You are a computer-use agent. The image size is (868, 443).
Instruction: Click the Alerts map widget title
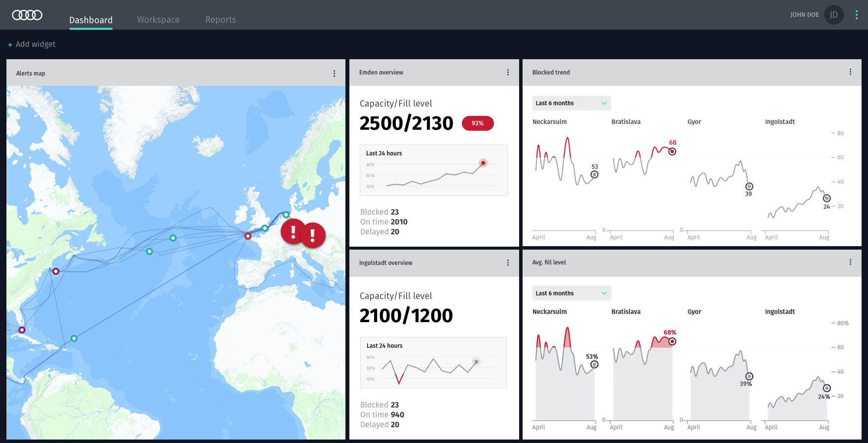[31, 74]
